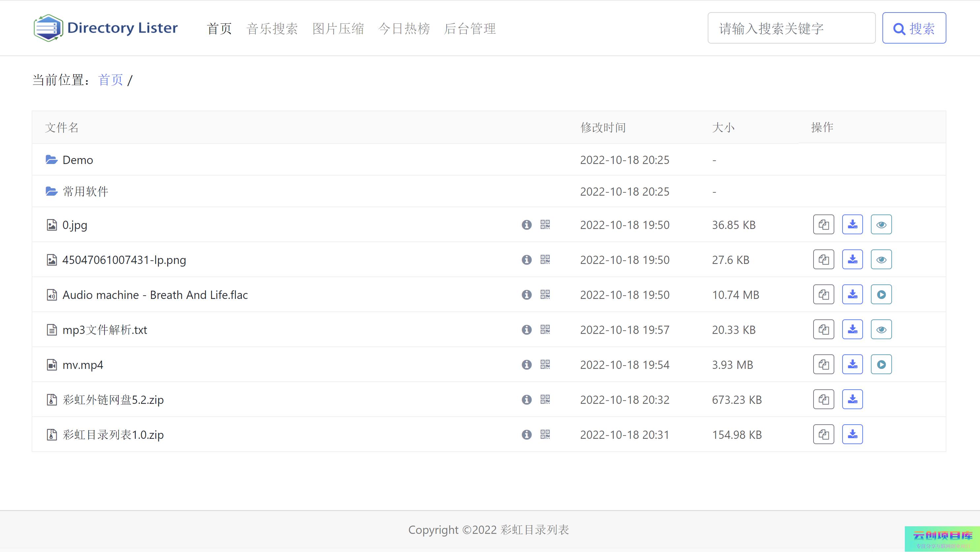Open the 图片压缩 menu item
The height and width of the screenshot is (552, 980).
[x=338, y=29]
